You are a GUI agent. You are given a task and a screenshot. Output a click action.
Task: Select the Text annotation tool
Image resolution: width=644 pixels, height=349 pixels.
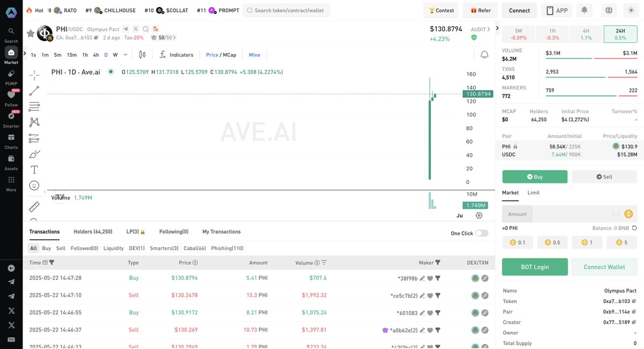(x=34, y=169)
